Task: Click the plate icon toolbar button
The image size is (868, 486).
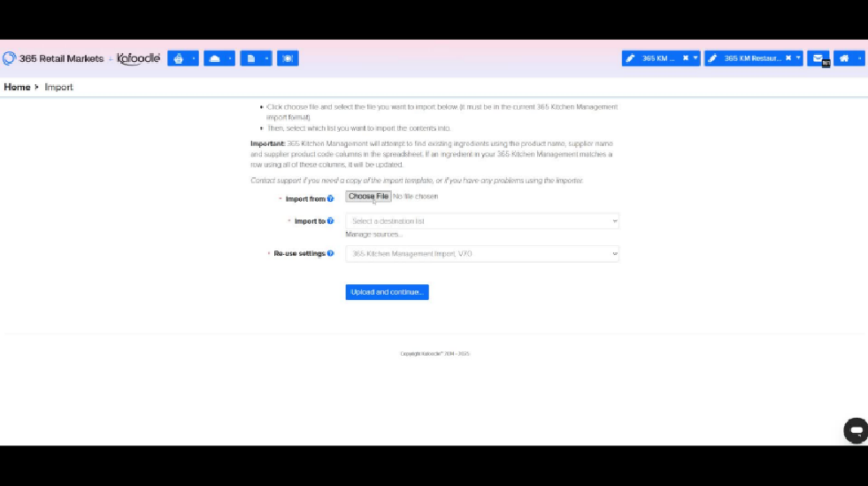Action: (288, 58)
